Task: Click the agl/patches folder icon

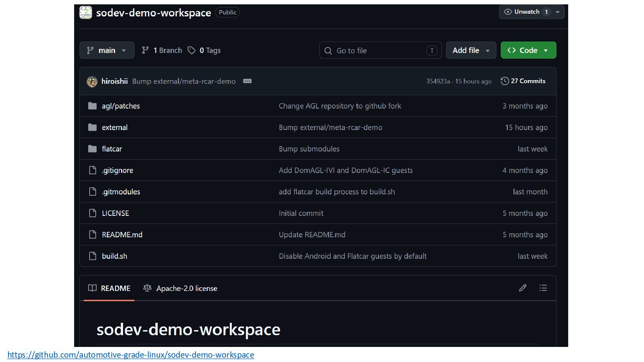Action: [x=92, y=106]
